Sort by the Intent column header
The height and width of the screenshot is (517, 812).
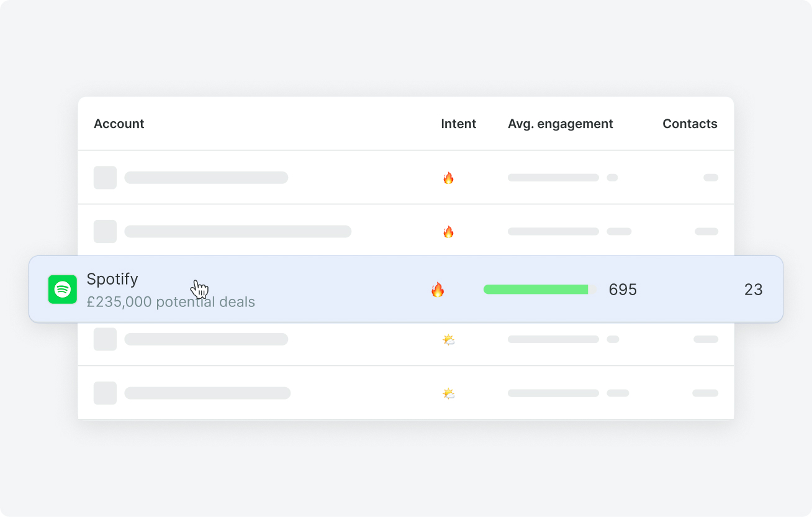pos(458,124)
